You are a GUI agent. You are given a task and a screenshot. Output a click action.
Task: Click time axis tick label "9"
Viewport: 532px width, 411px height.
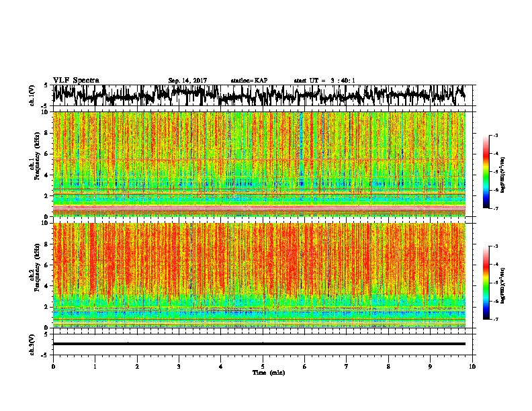[x=430, y=367]
